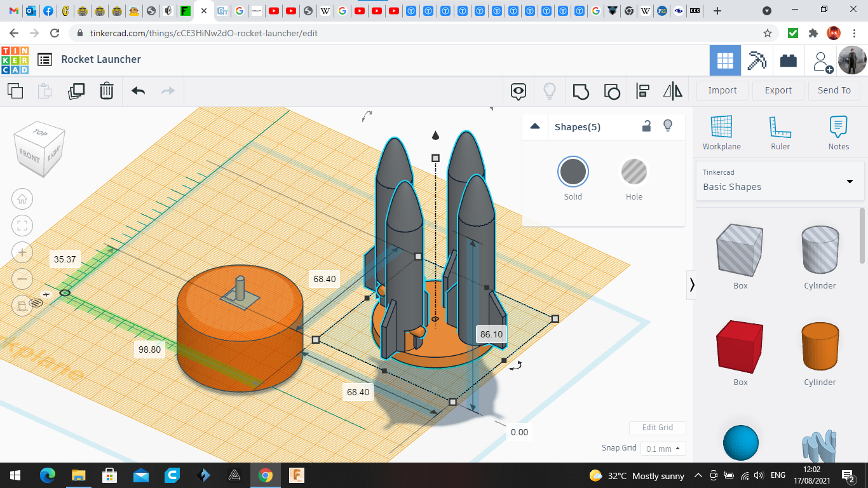Image resolution: width=868 pixels, height=488 pixels.
Task: Zoom out with minus button
Action: coord(22,279)
